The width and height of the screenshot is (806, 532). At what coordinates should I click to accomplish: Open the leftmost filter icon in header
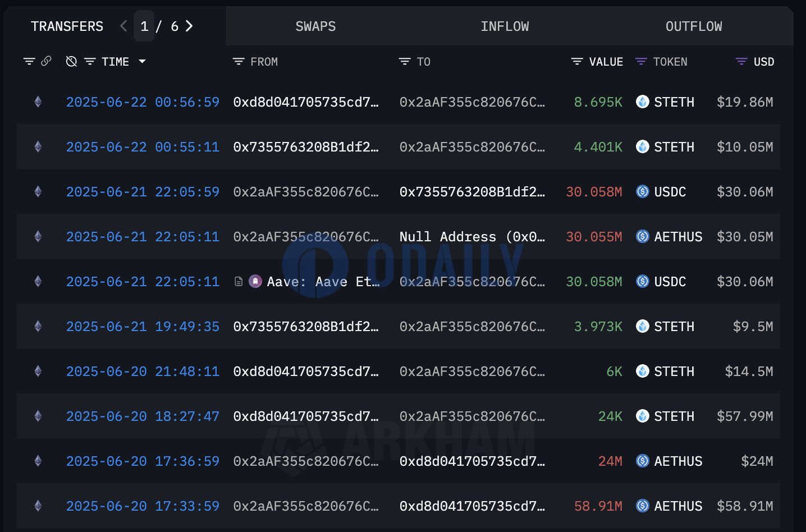point(29,61)
